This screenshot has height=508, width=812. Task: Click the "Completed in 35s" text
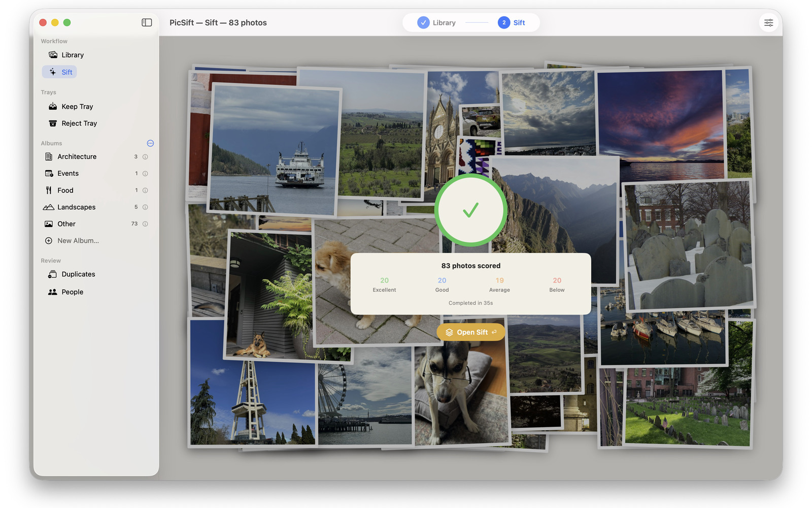[x=471, y=303]
